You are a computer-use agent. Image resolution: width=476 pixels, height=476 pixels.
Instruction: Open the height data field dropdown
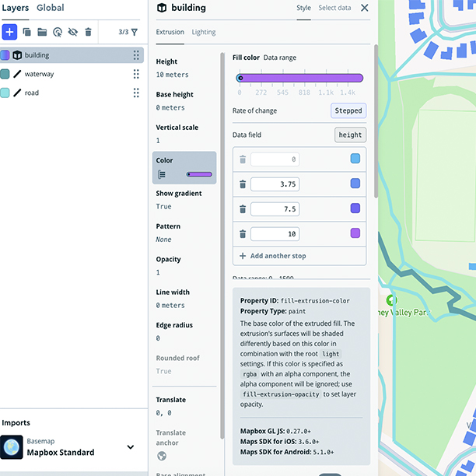point(350,135)
